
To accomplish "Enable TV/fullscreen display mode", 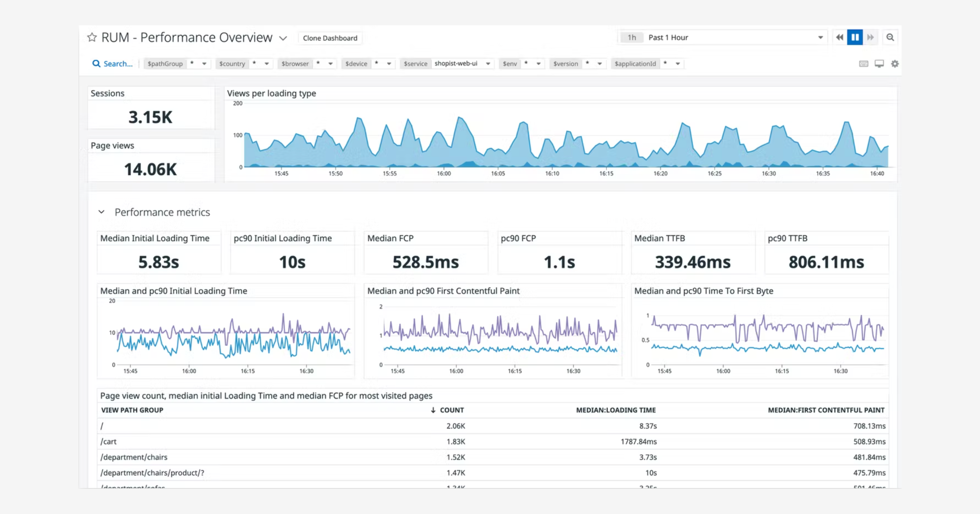I will (879, 63).
